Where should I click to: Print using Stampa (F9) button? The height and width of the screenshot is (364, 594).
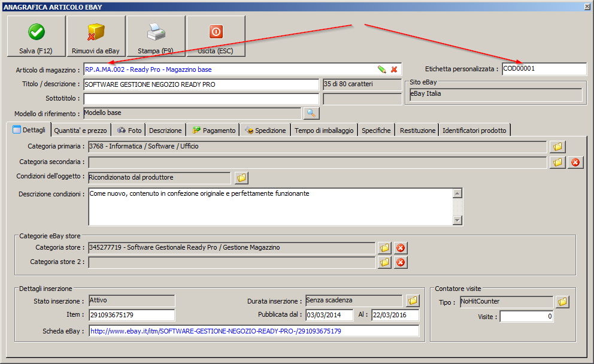coord(156,37)
